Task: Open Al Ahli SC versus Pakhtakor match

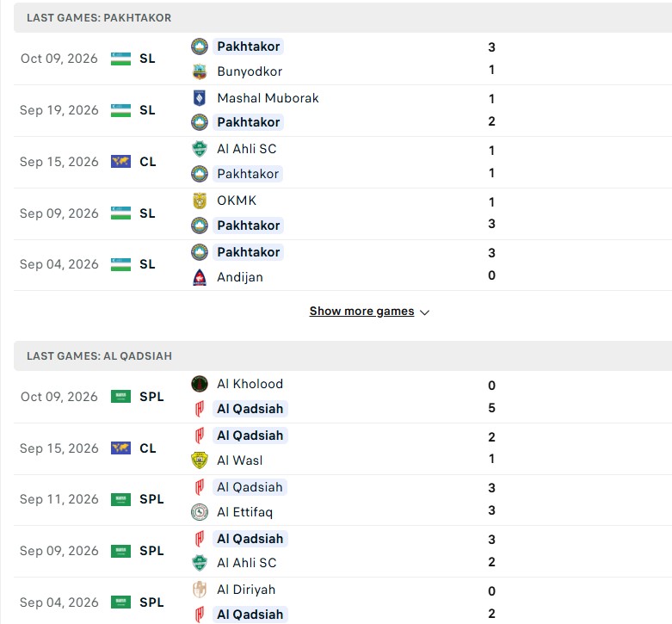Action: point(342,162)
